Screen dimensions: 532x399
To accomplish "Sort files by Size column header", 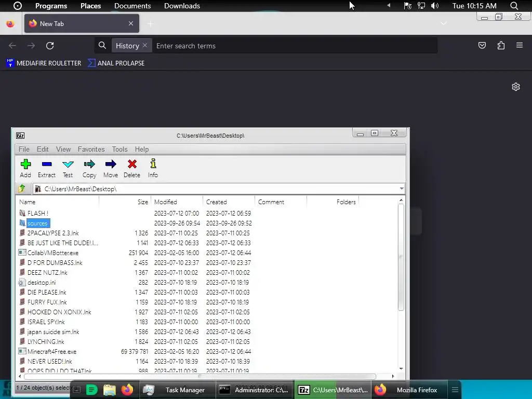I will click(x=125, y=202).
